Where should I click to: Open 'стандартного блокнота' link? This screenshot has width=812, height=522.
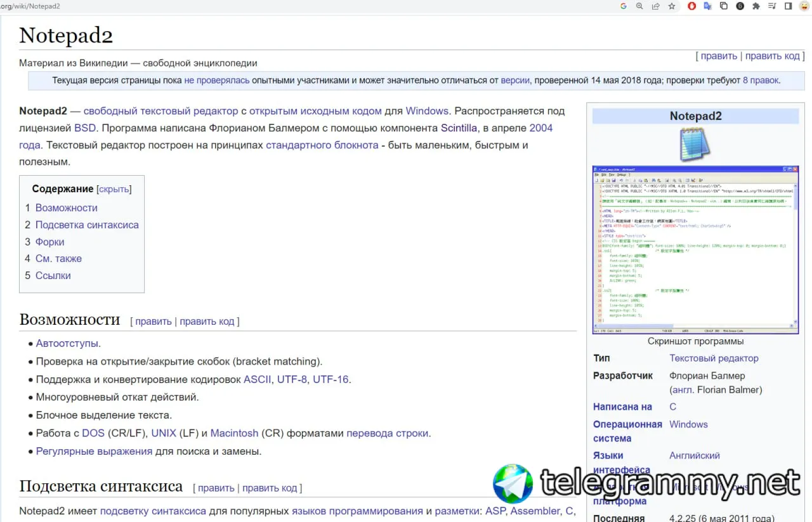tap(322, 145)
